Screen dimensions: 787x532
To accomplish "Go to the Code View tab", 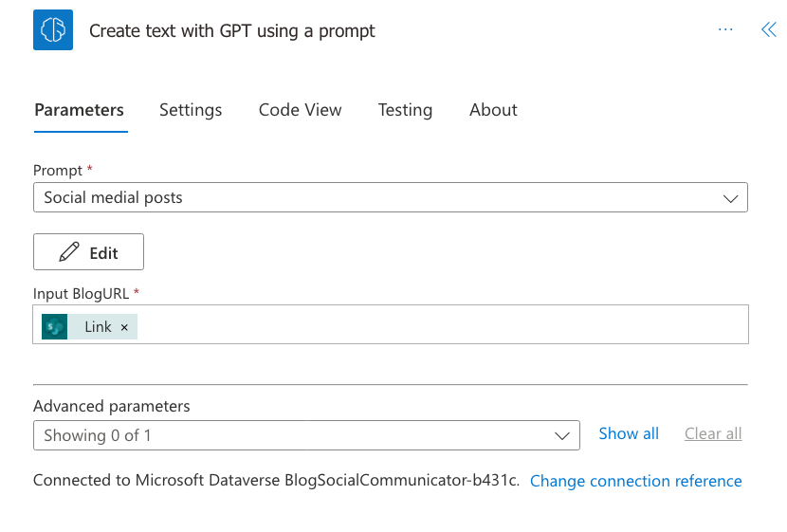I will [x=300, y=110].
